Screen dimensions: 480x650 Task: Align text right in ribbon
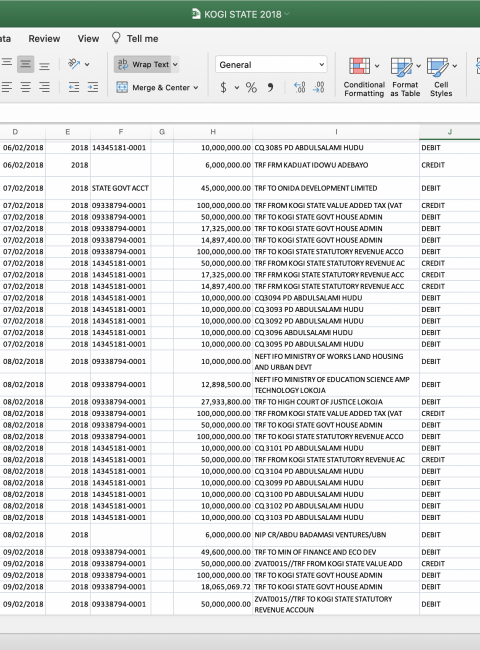(x=44, y=87)
